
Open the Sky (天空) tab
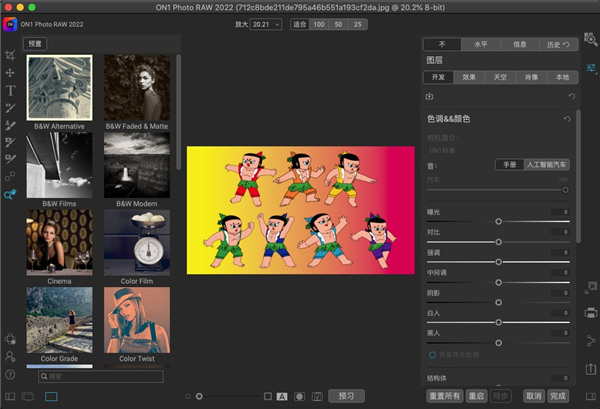click(500, 77)
